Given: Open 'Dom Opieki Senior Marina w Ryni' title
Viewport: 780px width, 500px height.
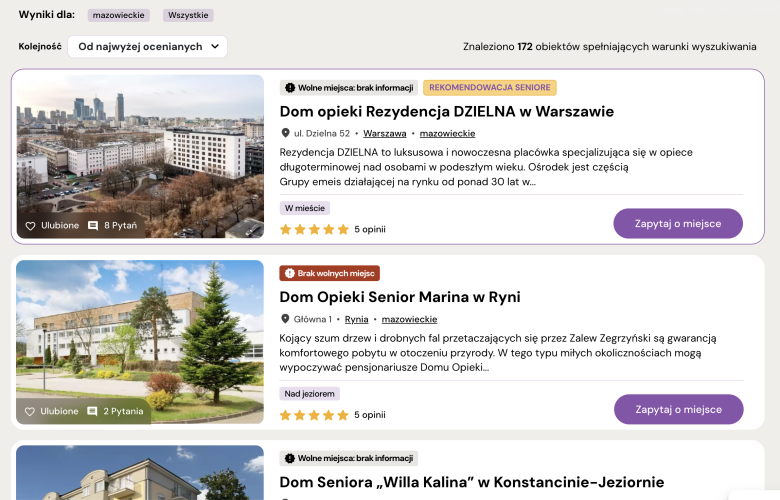Looking at the screenshot, I should (x=400, y=297).
